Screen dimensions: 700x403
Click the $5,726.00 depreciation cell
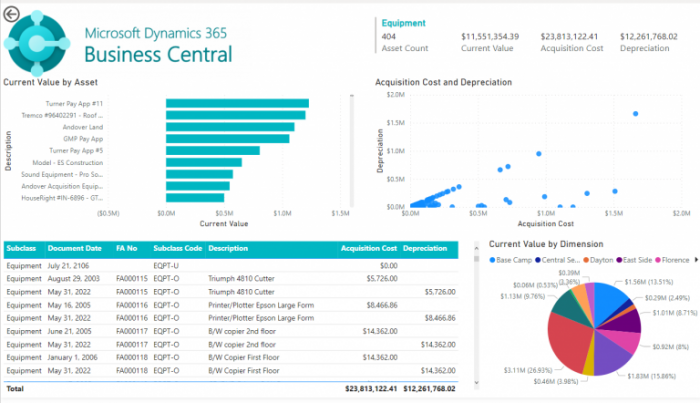click(x=440, y=292)
